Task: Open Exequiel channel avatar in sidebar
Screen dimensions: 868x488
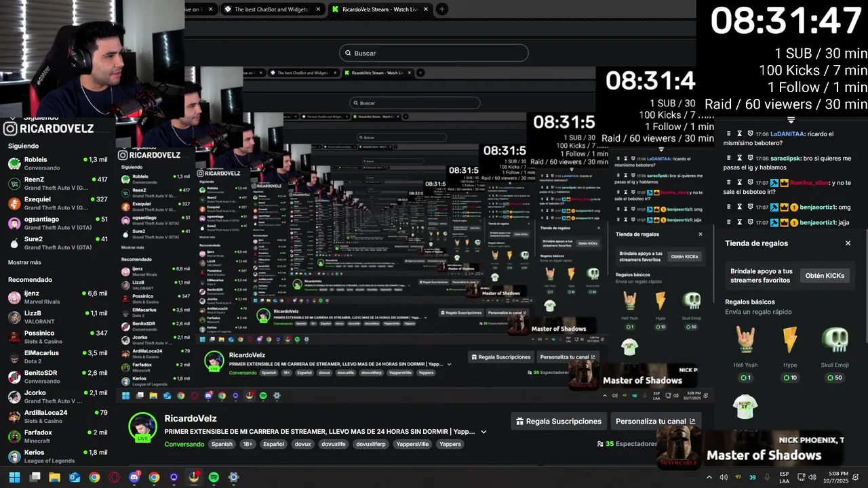Action: coord(14,203)
